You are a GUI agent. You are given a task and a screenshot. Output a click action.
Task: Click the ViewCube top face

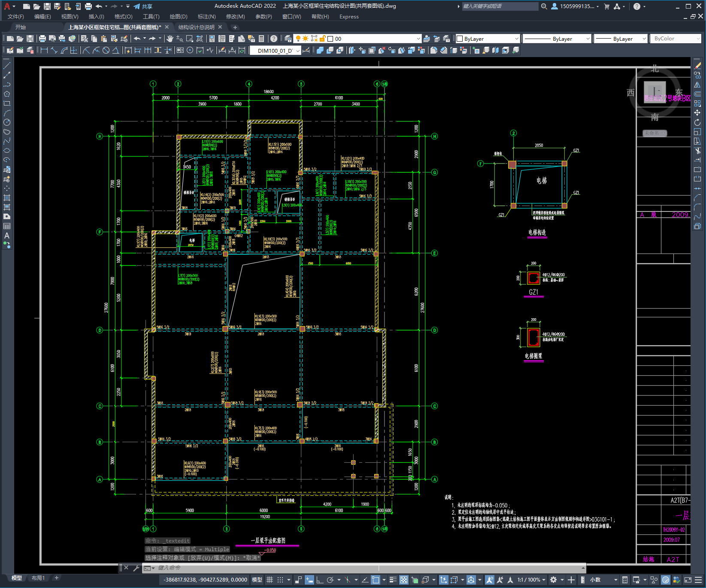click(654, 91)
